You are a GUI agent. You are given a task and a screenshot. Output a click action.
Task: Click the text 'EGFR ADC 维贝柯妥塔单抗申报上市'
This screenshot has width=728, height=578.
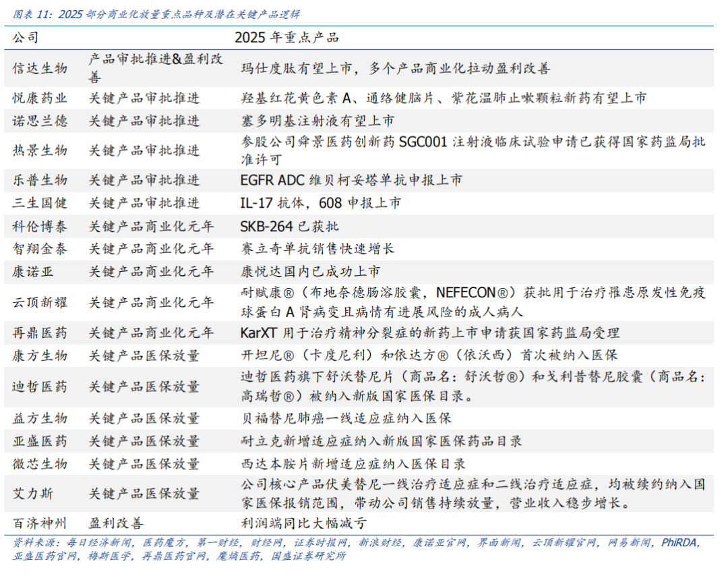click(351, 180)
